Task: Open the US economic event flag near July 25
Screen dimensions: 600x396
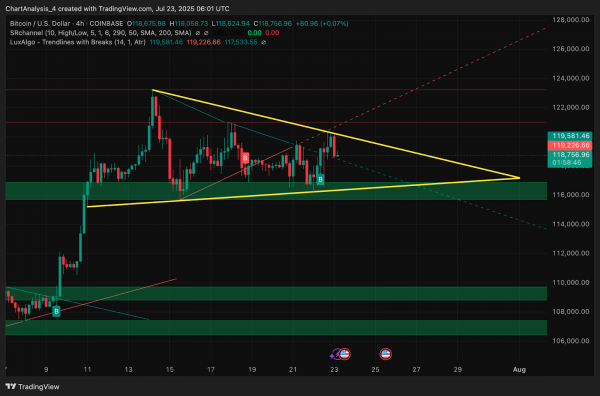Action: 385,354
